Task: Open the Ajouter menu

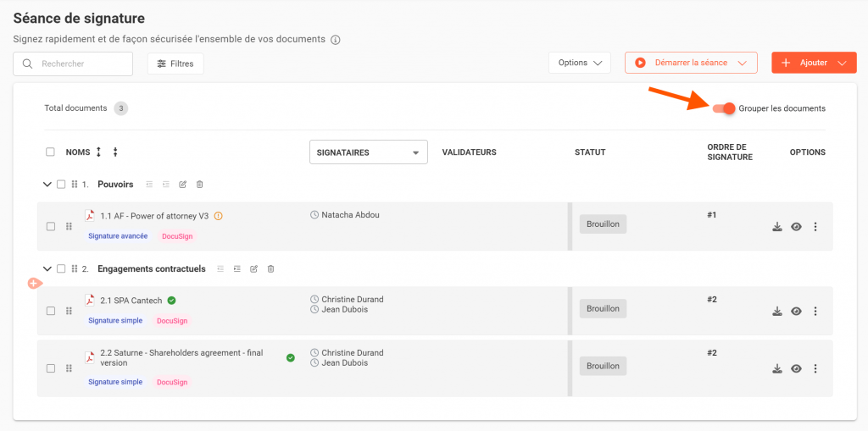Action: pos(813,63)
